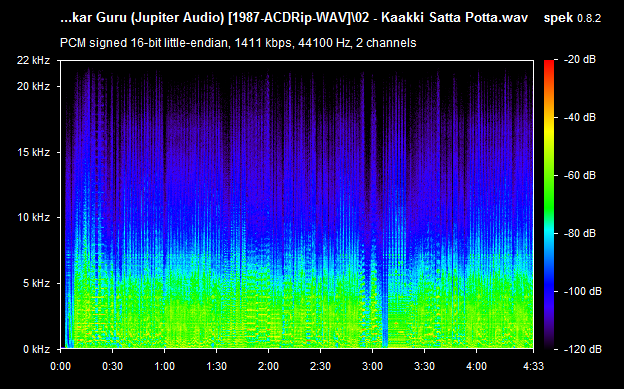Viewport: 624px width, 389px height.
Task: Click the 10 kHz frequency axis label
Action: click(x=33, y=217)
